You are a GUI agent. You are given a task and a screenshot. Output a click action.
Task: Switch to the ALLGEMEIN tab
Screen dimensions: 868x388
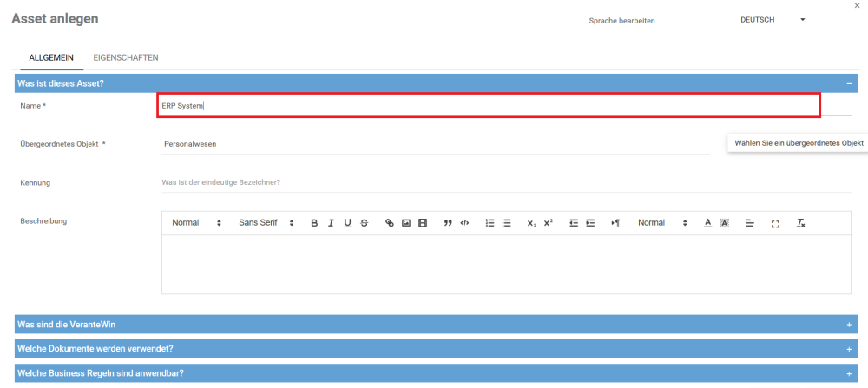tap(51, 57)
